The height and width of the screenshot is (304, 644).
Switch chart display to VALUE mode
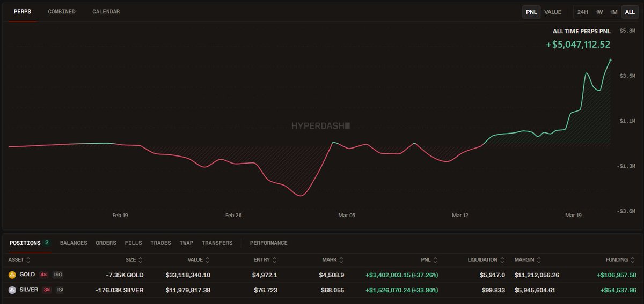(x=553, y=12)
